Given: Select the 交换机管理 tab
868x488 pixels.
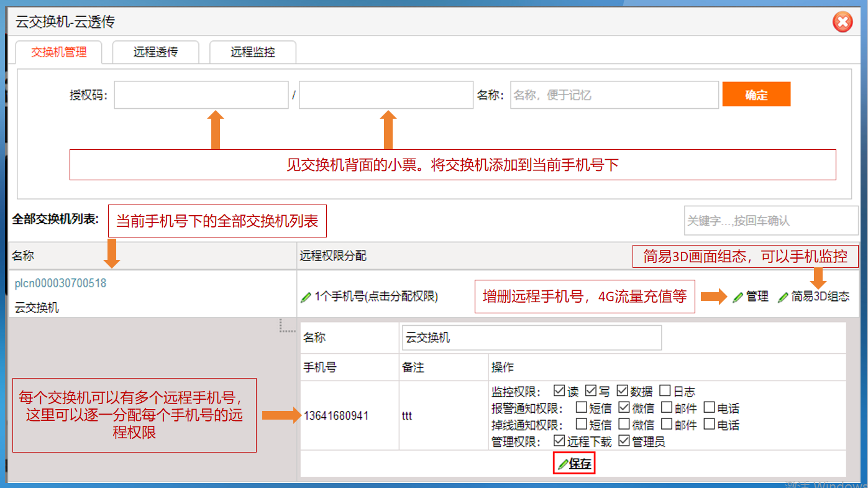Looking at the screenshot, I should 59,52.
